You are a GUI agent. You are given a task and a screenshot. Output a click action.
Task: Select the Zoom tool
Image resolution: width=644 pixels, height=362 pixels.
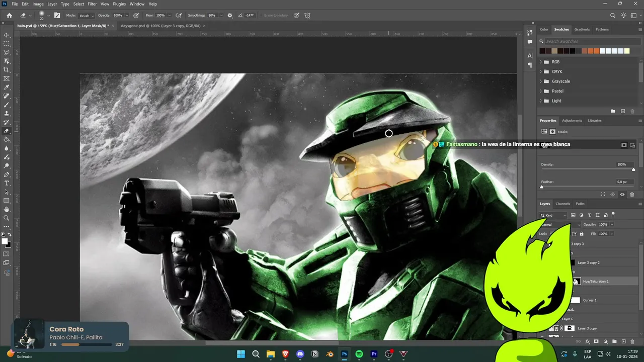7,218
